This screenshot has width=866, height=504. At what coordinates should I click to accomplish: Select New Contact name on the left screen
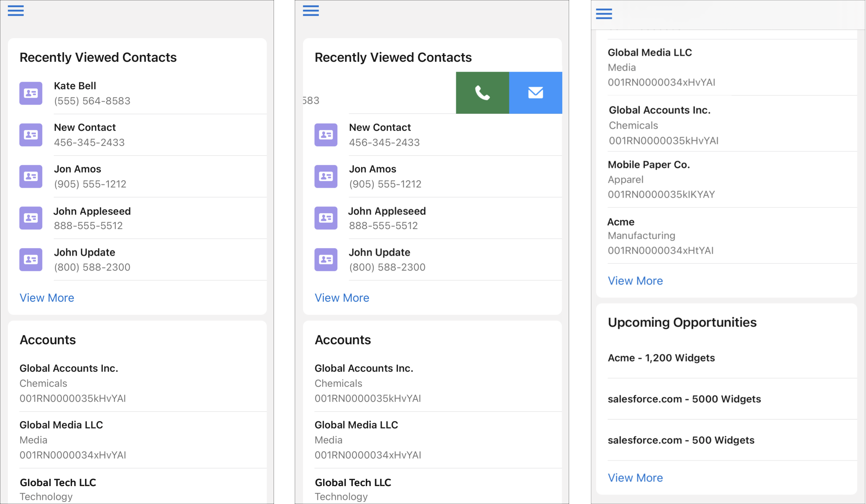(x=85, y=127)
